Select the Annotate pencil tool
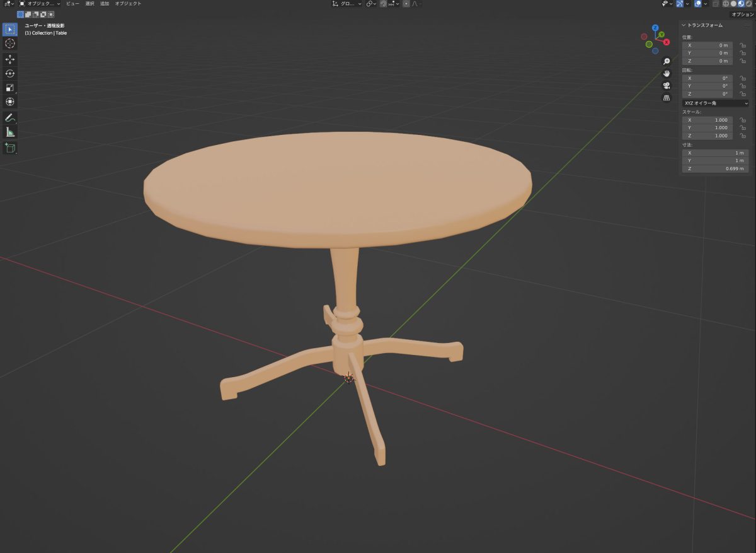This screenshot has width=756, height=553. tap(10, 118)
